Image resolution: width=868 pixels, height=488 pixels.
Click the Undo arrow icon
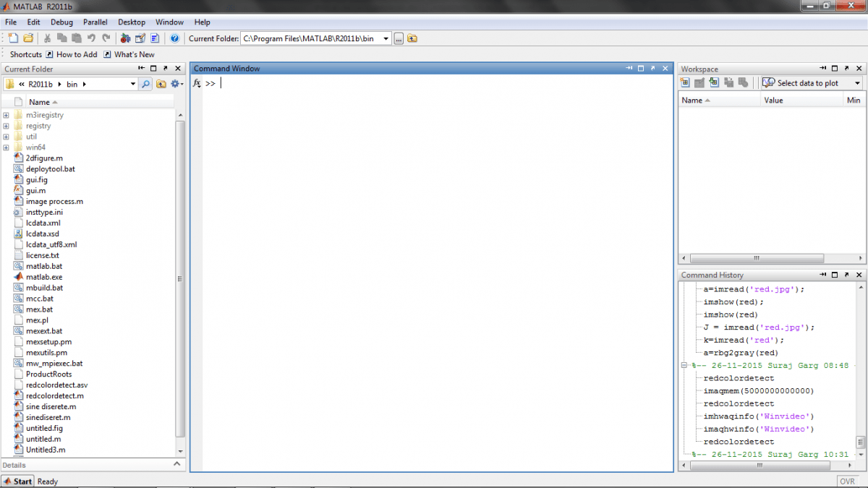pyautogui.click(x=91, y=38)
